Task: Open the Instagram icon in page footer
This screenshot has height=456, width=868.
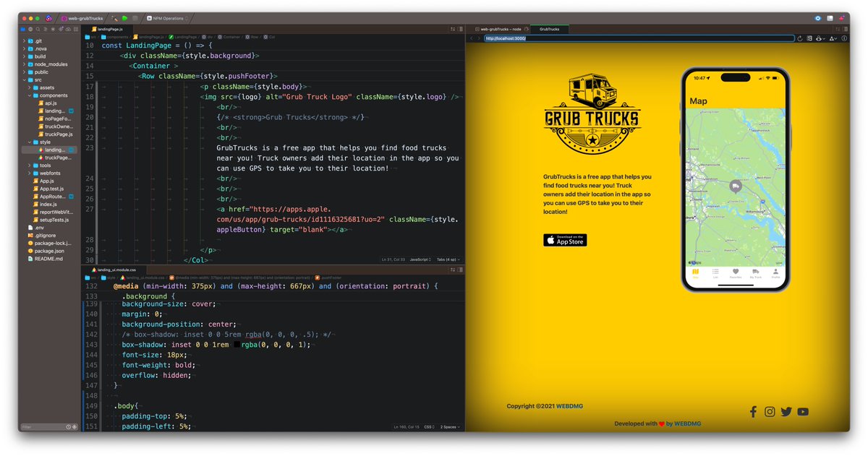Action: [x=770, y=412]
